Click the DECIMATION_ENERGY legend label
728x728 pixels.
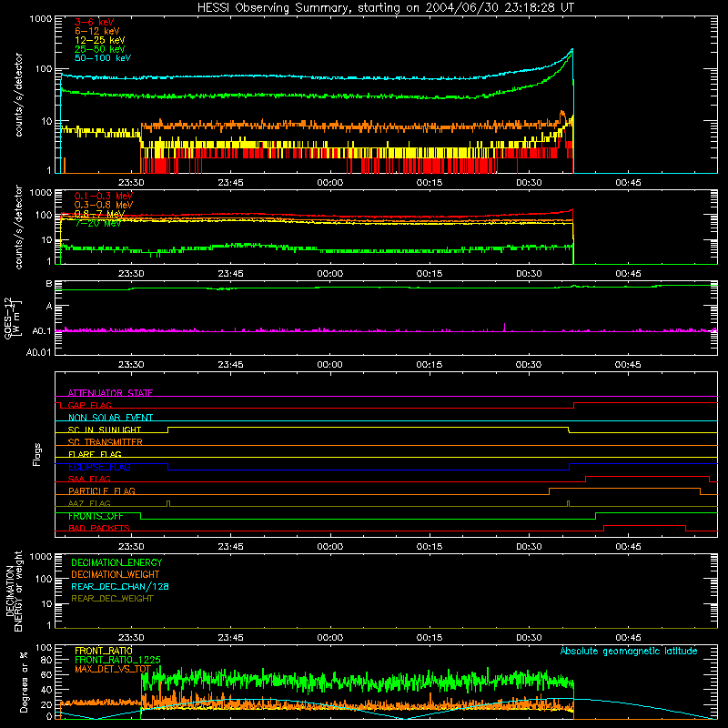pos(116,562)
